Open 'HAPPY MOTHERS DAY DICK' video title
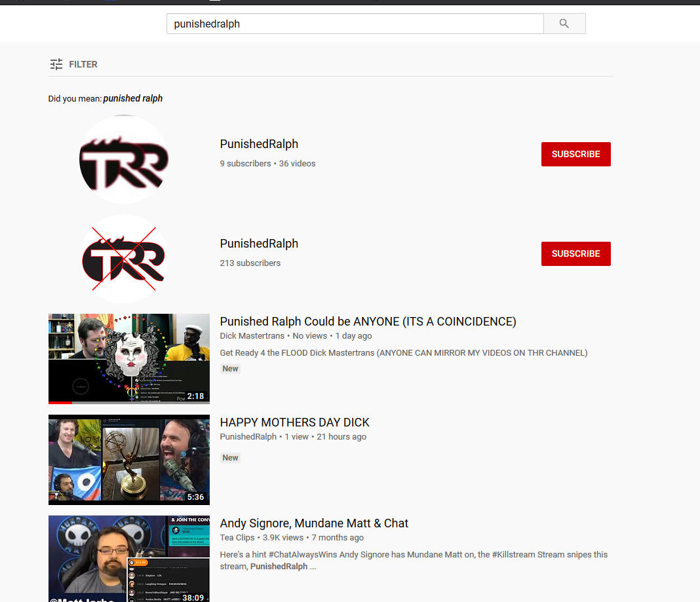 click(x=295, y=422)
